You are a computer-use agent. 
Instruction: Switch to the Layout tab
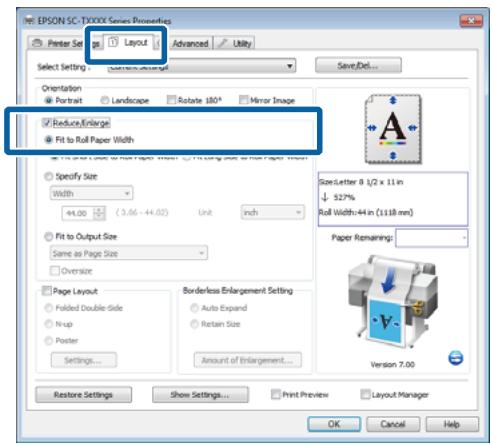point(129,43)
